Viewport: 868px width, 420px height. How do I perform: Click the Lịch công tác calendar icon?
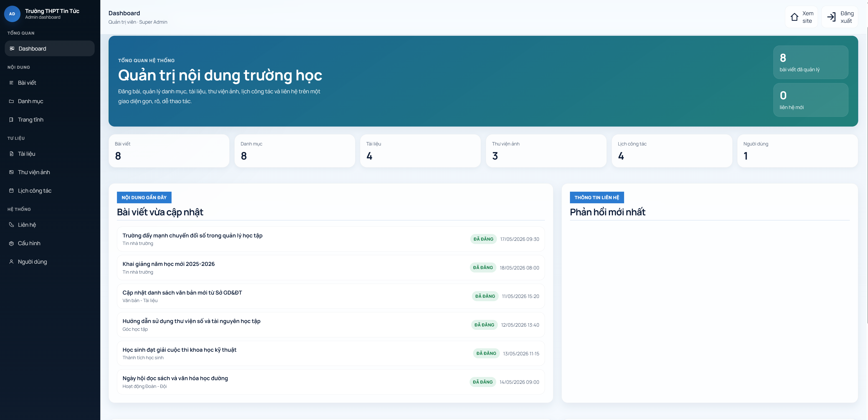11,191
